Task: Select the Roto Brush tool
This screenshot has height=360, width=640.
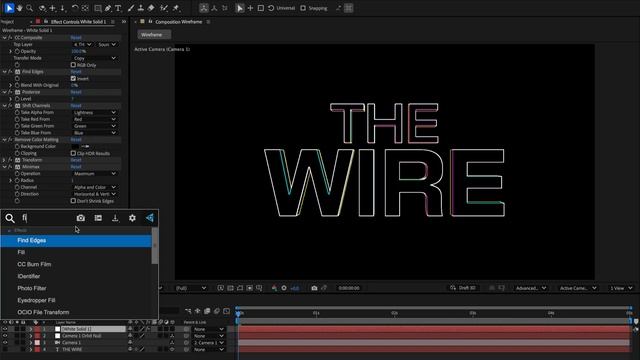Action: coord(164,8)
